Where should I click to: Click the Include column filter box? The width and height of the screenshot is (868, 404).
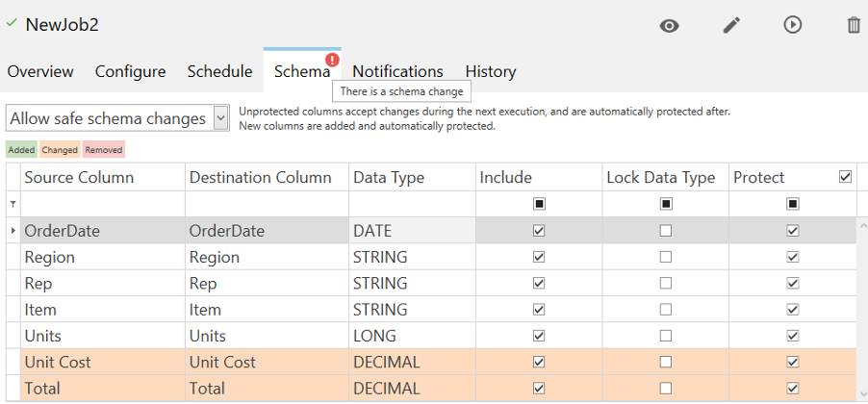[539, 204]
